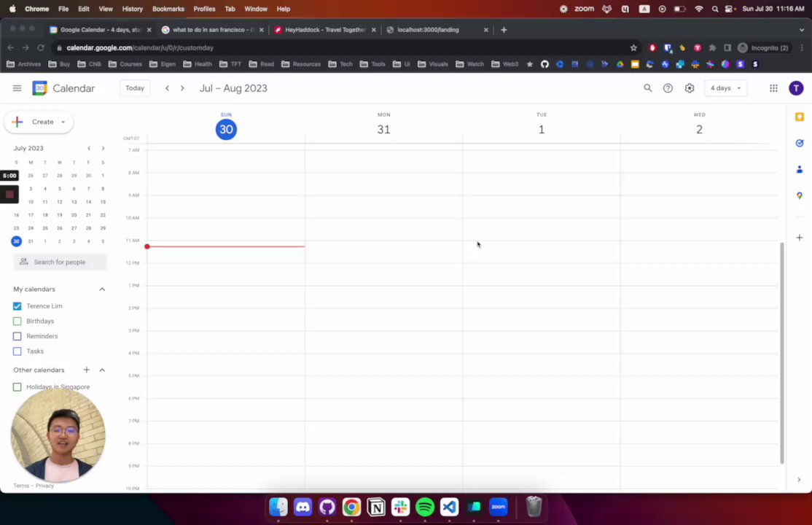Switch to the San Francisco search tab
Viewport: 812px width, 525px height.
(x=212, y=30)
